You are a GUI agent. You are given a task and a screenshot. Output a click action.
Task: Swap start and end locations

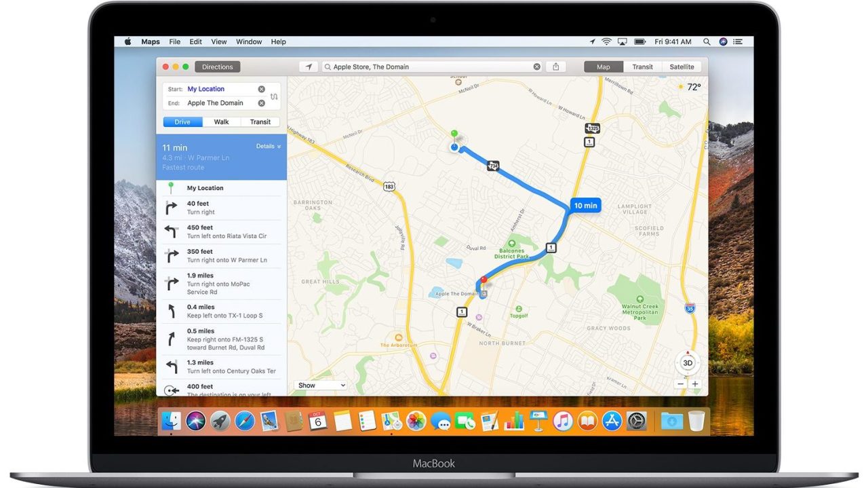(x=274, y=96)
